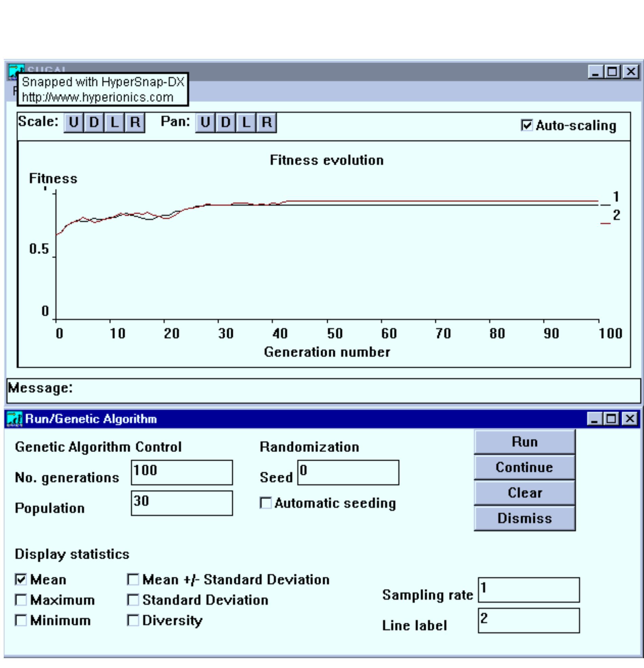
Task: Disable the Auto-scaling checkbox
Action: tap(526, 125)
